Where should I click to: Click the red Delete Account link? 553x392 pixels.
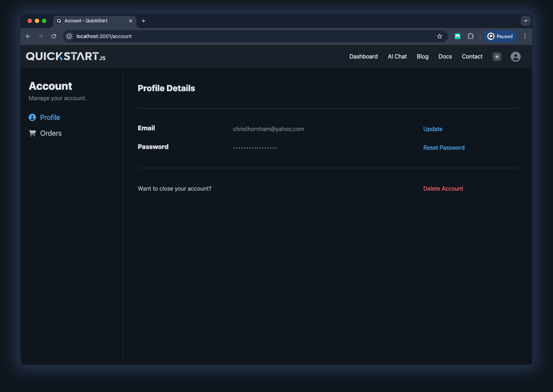(x=443, y=188)
